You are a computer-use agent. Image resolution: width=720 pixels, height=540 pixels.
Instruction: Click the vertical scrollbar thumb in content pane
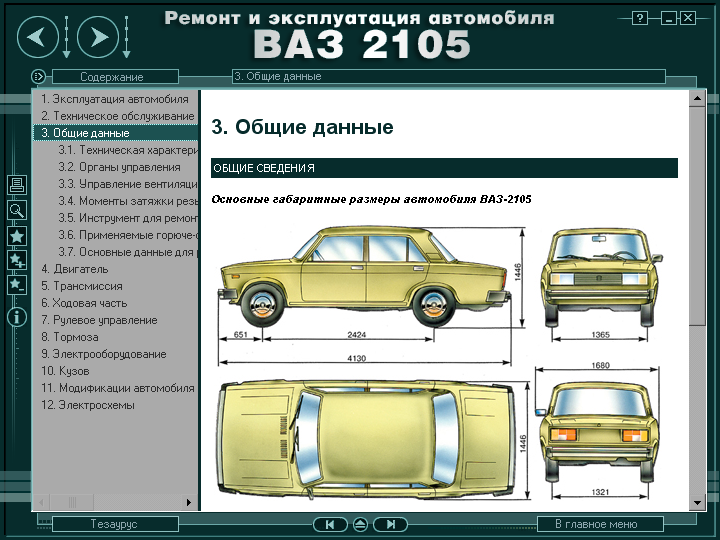(x=697, y=216)
